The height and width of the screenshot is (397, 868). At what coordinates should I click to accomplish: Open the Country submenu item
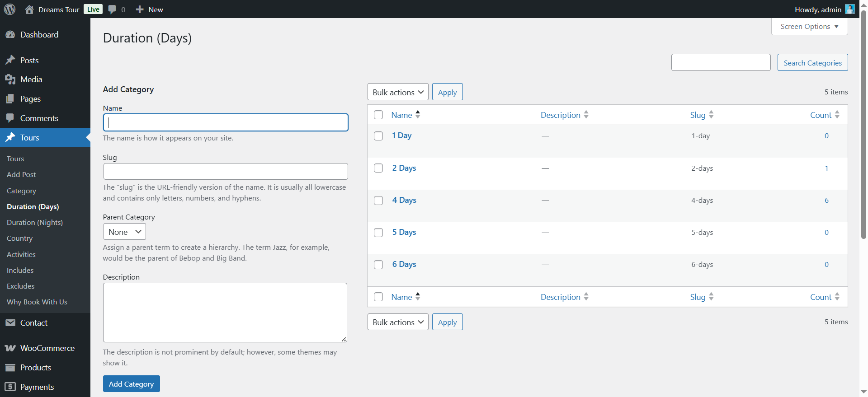[20, 238]
